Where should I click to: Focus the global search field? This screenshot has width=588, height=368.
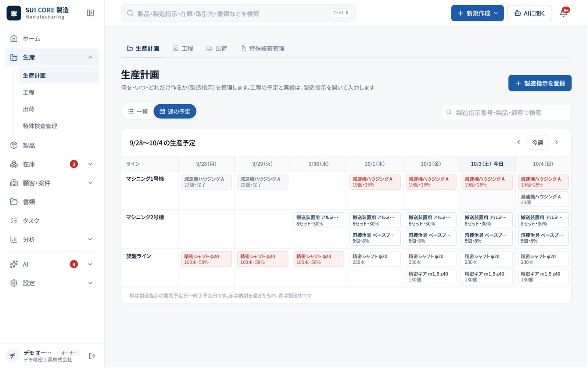(238, 13)
